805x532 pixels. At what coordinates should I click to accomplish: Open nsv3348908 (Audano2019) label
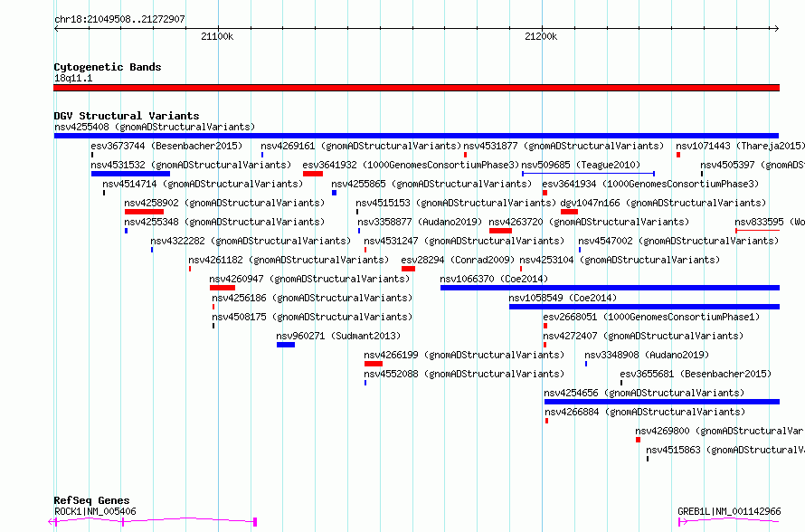[x=647, y=355]
